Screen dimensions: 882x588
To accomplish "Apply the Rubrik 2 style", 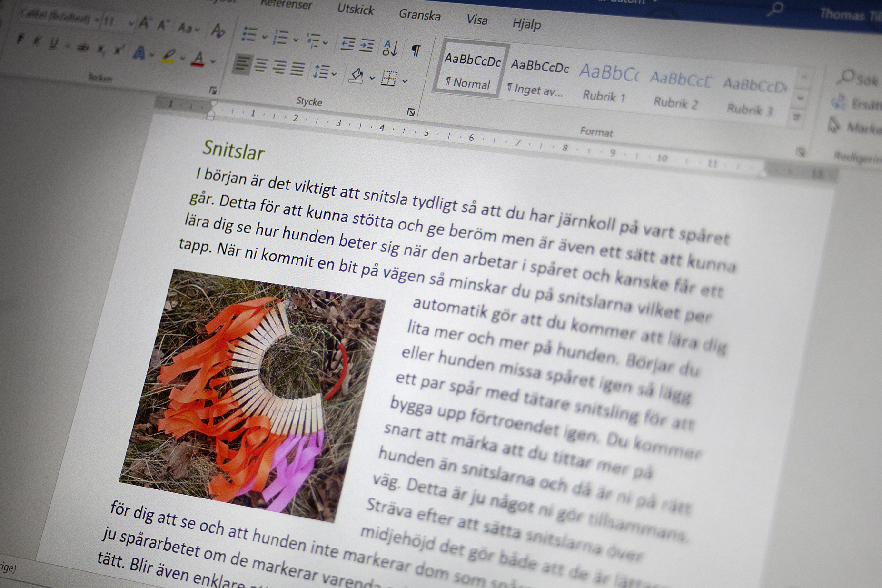I will [678, 90].
